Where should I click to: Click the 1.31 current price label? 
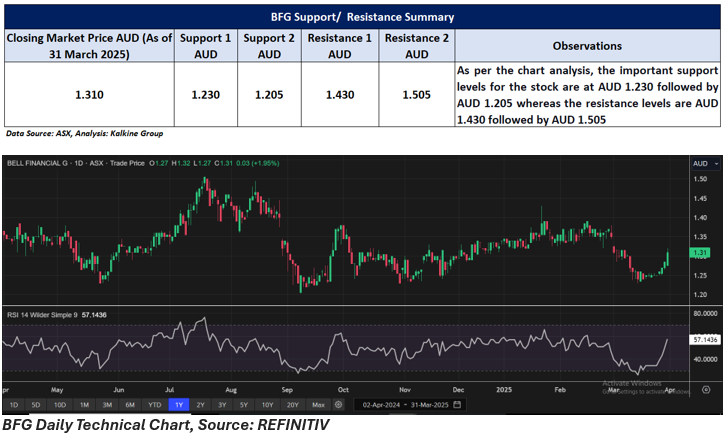tap(700, 253)
